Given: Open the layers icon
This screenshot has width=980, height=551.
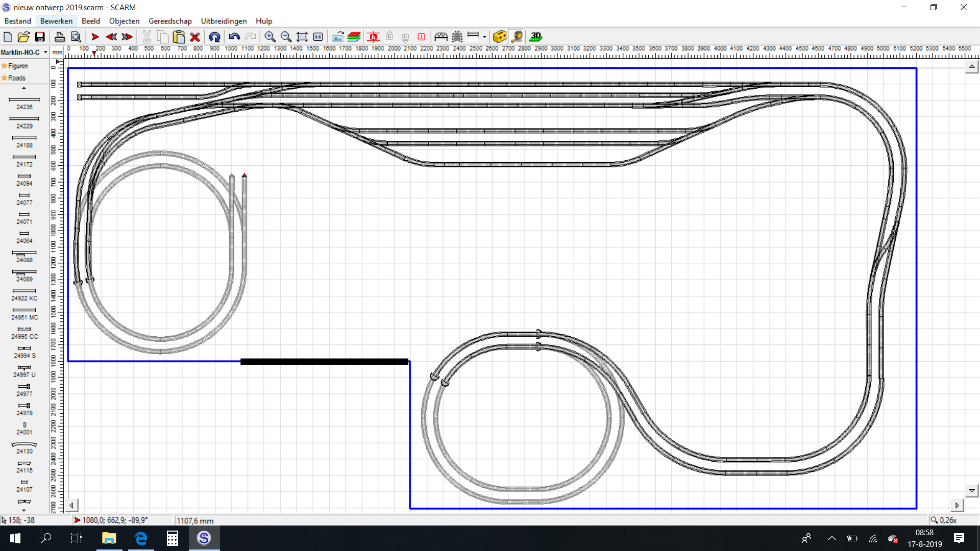Looking at the screenshot, I should 354,37.
